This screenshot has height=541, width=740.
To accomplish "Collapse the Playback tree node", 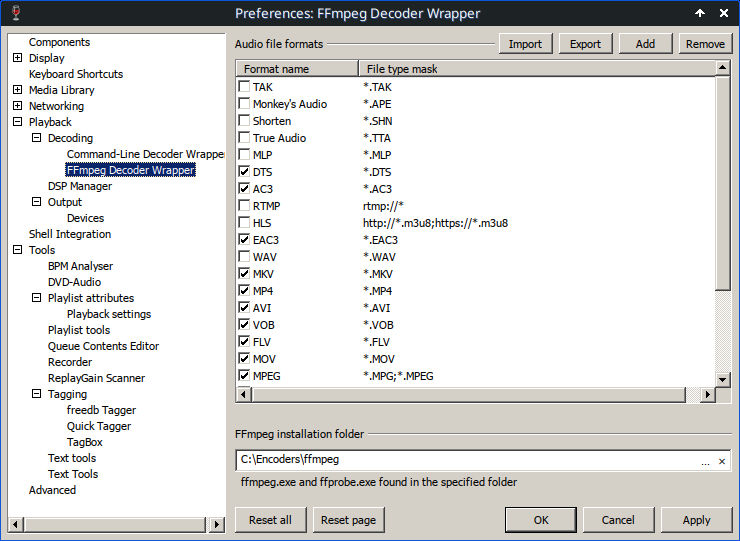I will click(17, 122).
